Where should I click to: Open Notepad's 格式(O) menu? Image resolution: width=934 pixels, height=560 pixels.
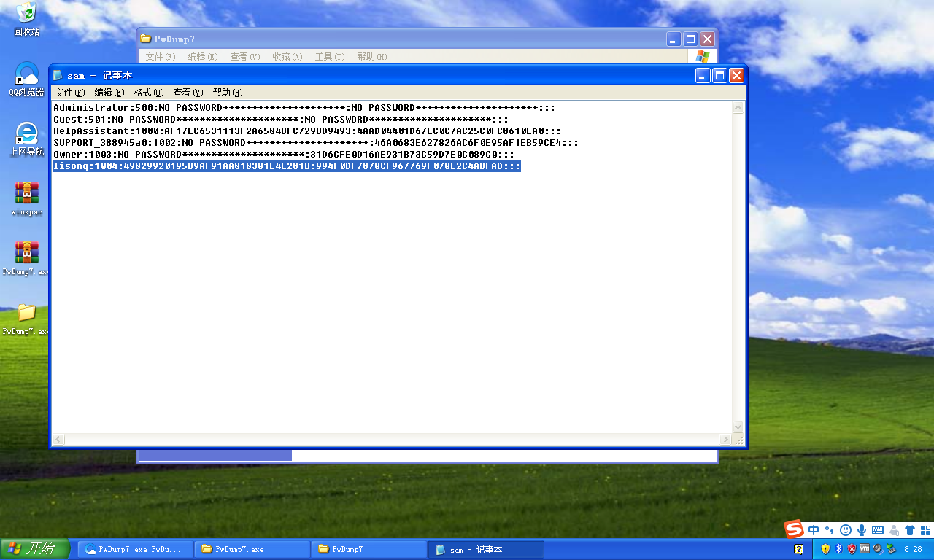(149, 93)
